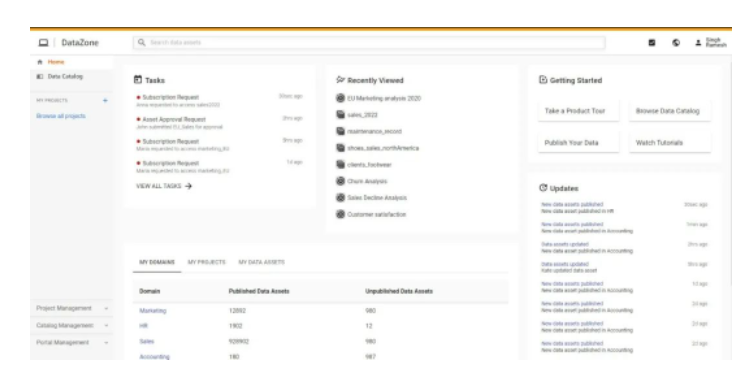Click the Getting Started document icon
Viewport: 756px width, 386px height.
(543, 80)
